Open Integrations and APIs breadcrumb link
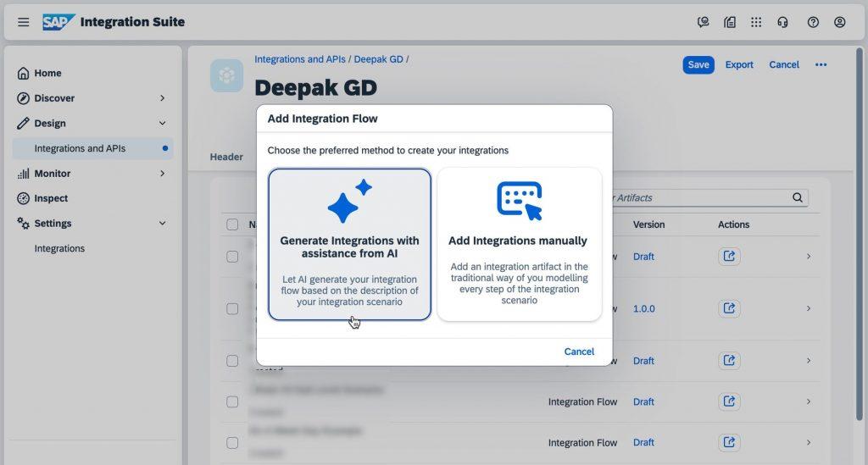Screen dimensions: 868x465 (x=299, y=59)
